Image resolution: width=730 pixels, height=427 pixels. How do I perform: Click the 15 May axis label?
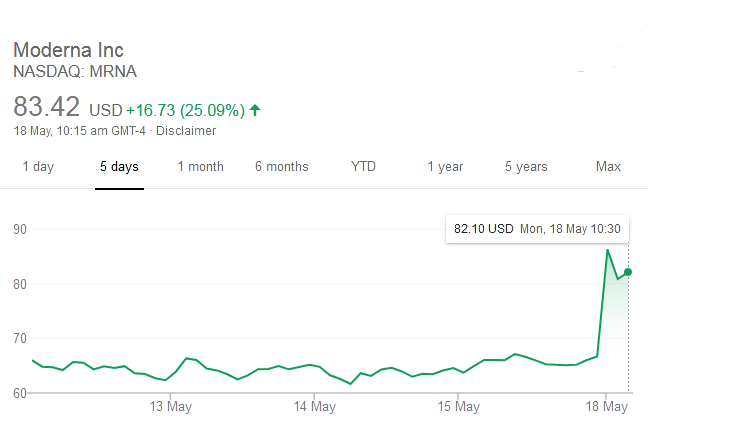pyautogui.click(x=458, y=407)
